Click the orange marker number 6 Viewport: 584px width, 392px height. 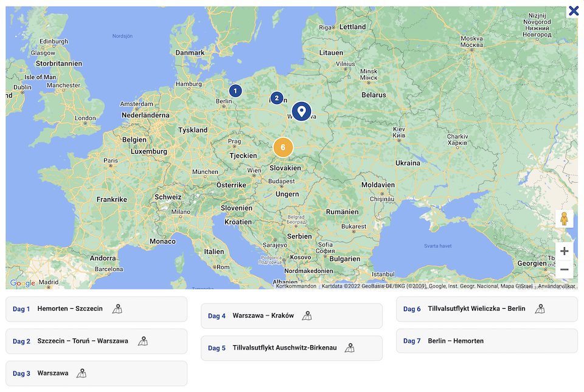[283, 147]
